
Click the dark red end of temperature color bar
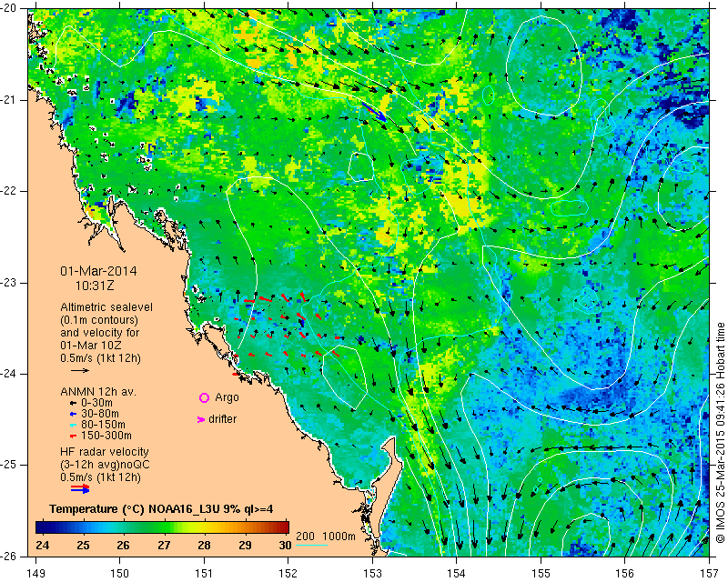(283, 527)
